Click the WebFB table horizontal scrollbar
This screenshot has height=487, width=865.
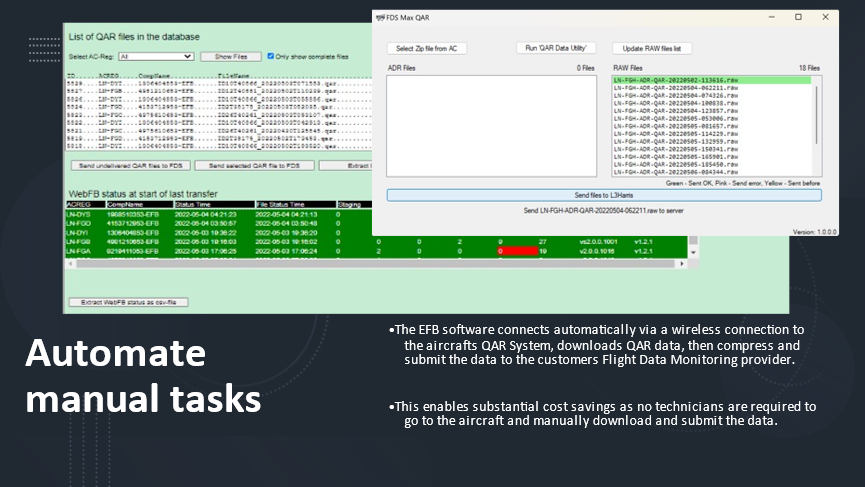coord(380,263)
